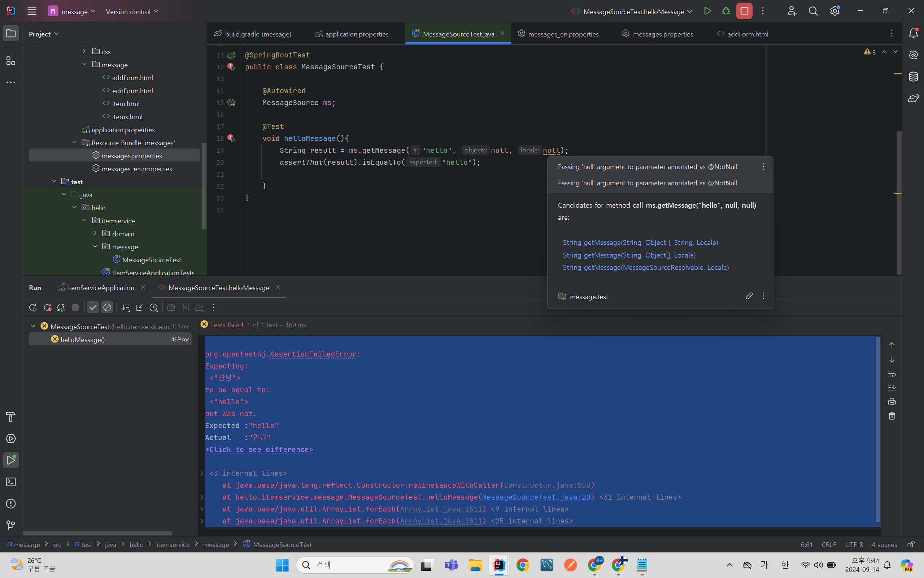Collapse Resource Bundle 'messages' node
The height and width of the screenshot is (578, 924).
74,142
